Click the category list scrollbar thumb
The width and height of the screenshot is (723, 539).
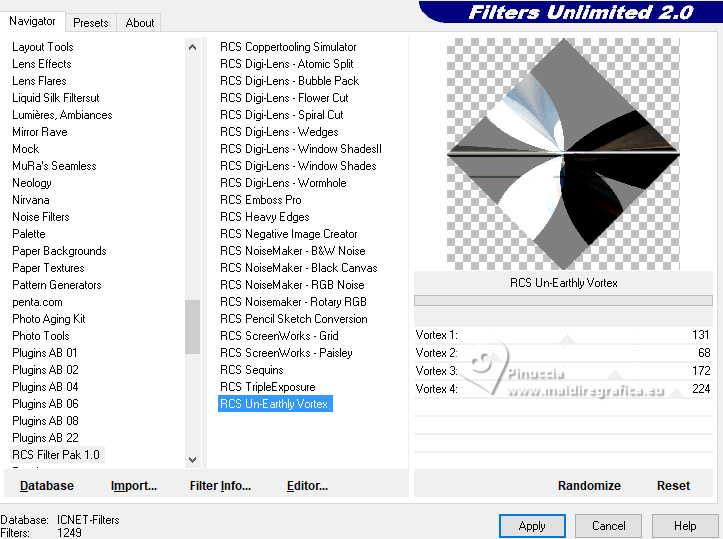coord(192,326)
